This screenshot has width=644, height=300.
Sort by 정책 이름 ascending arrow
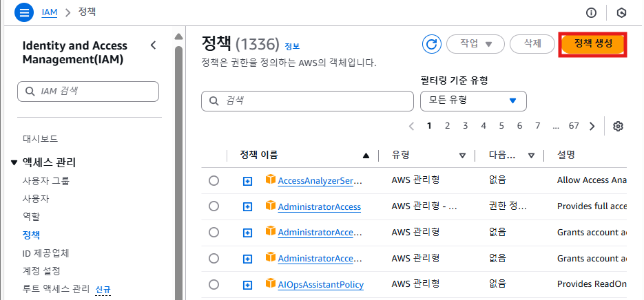coord(366,156)
